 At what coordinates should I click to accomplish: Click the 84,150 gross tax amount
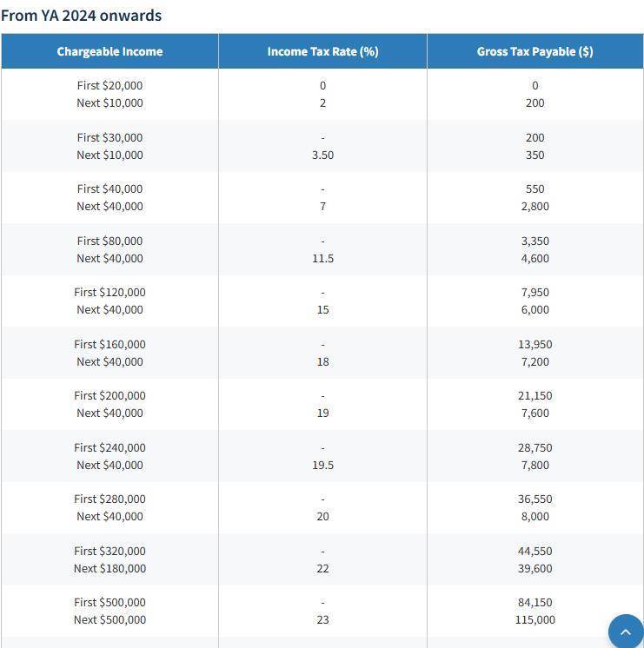tap(534, 602)
